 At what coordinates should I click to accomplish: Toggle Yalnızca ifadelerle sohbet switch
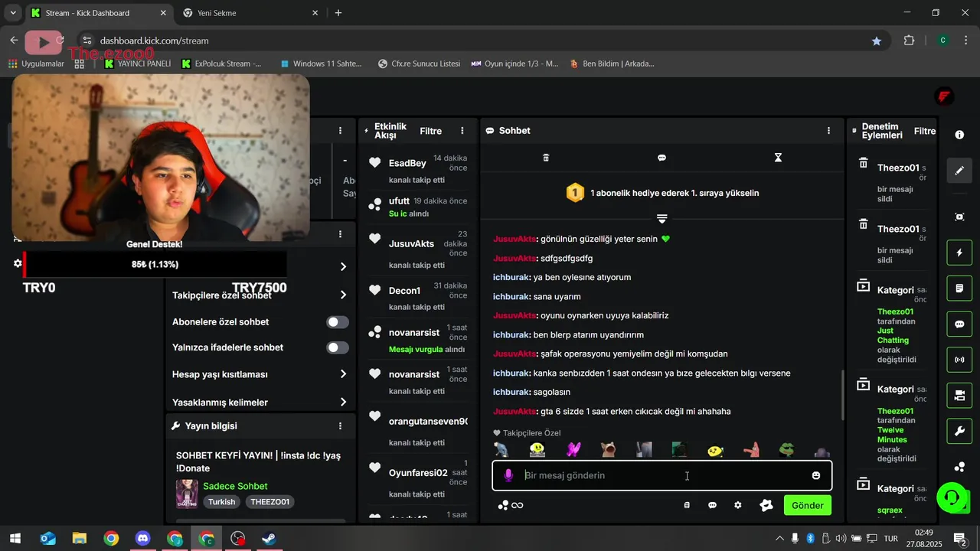point(338,347)
